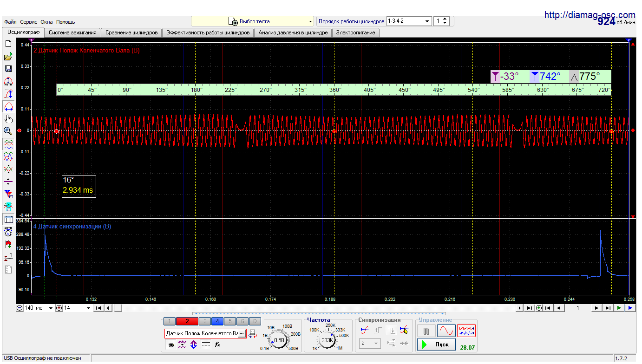Select the multi-waveform display mode button
The image size is (642, 364).
[x=466, y=331]
